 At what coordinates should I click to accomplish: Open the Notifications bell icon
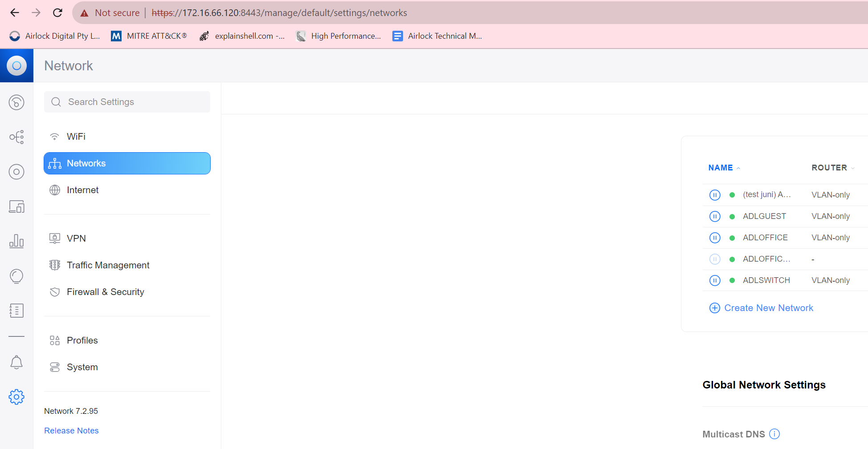coord(16,362)
